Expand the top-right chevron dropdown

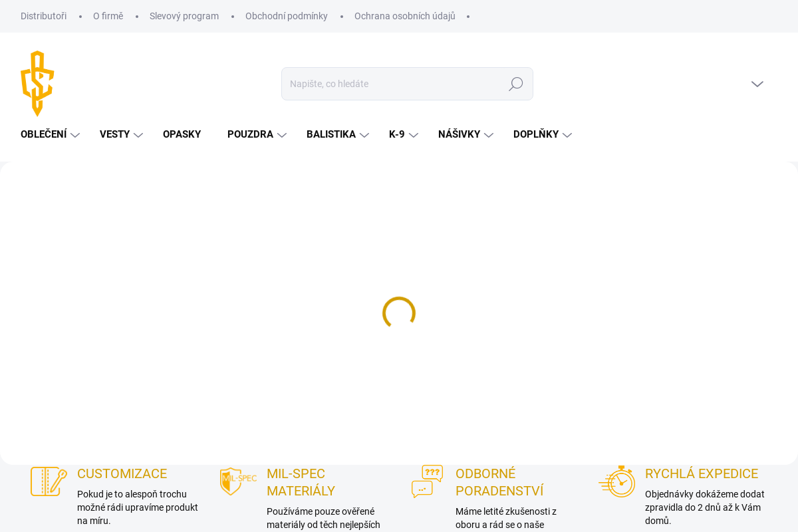(x=757, y=84)
